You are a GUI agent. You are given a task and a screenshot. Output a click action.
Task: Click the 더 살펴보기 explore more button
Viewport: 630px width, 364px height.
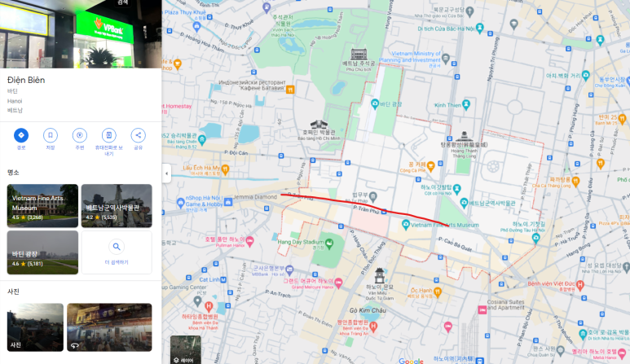pos(117,252)
